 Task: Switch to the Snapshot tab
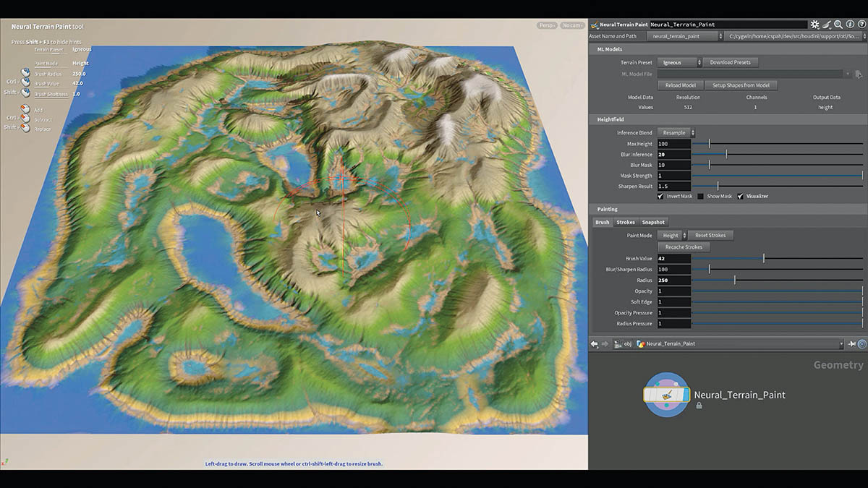[x=653, y=223]
